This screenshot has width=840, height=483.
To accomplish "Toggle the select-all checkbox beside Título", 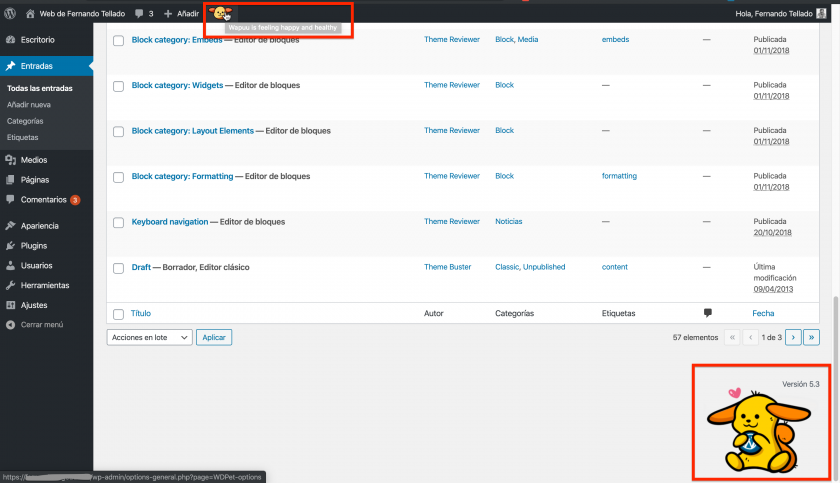I will click(x=118, y=314).
